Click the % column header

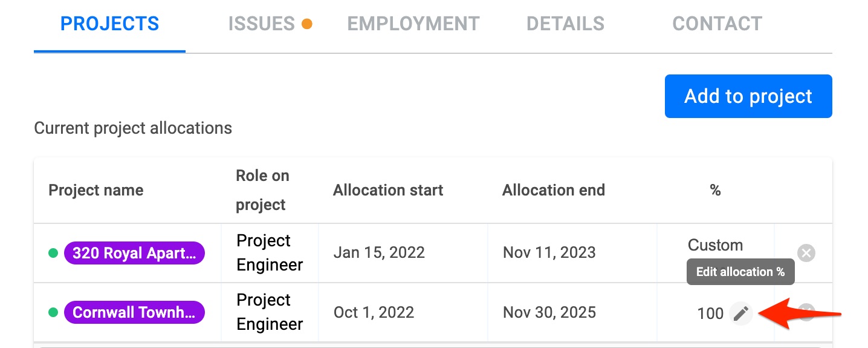point(716,190)
